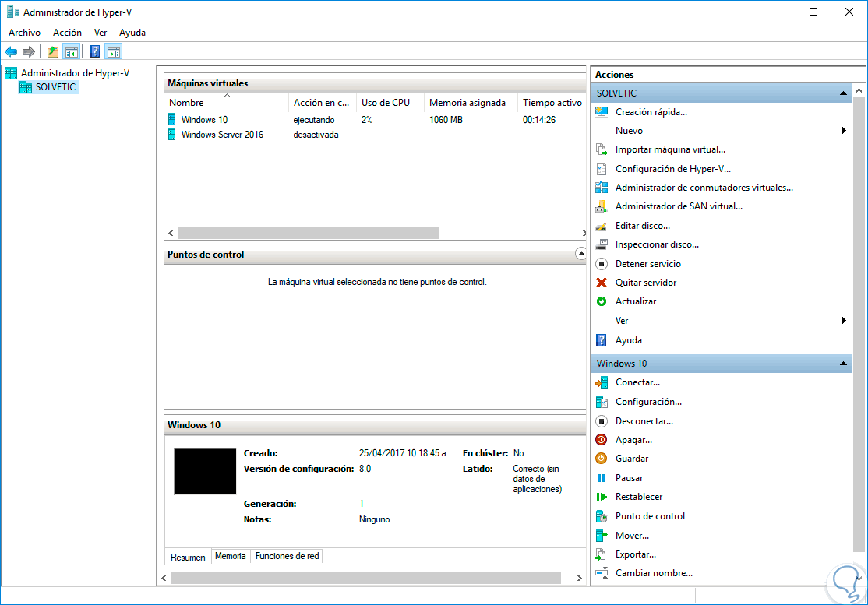Open the Ayuda menu in menu bar

click(x=132, y=33)
